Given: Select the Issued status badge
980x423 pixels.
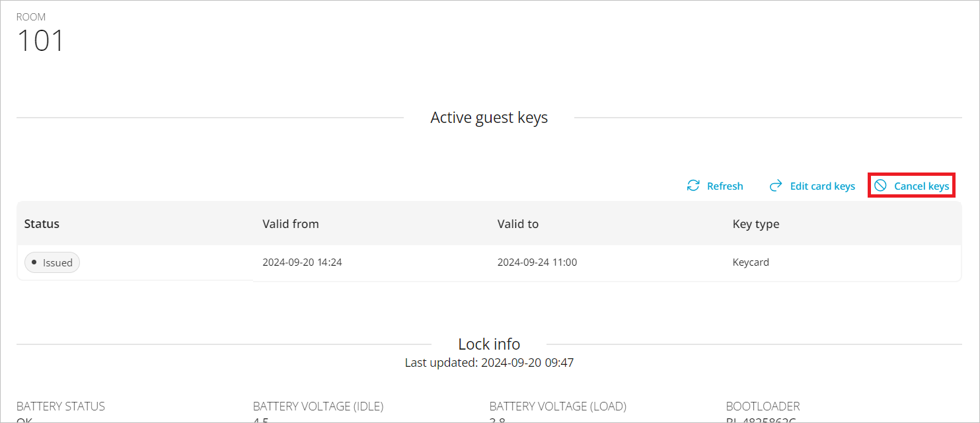Looking at the screenshot, I should (52, 262).
